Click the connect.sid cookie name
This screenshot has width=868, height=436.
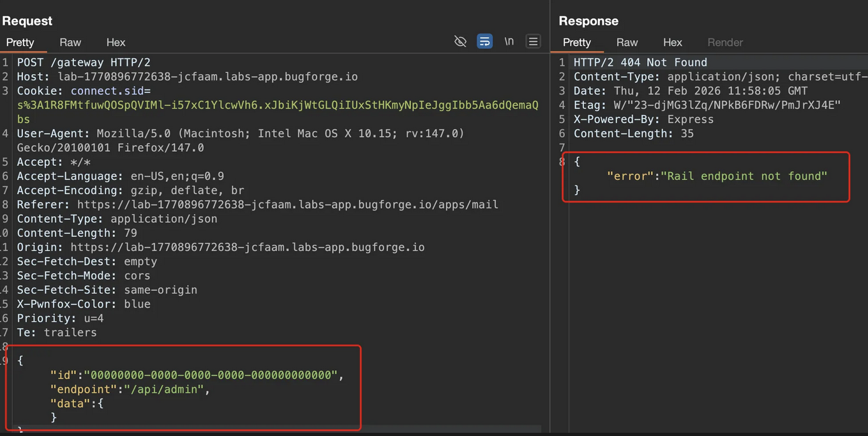pos(110,91)
